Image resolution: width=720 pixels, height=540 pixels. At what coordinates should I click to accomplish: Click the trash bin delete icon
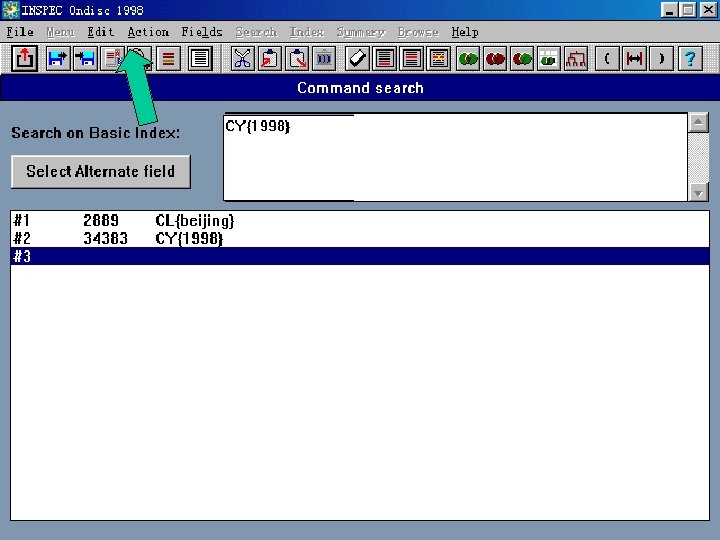pyautogui.click(x=324, y=59)
